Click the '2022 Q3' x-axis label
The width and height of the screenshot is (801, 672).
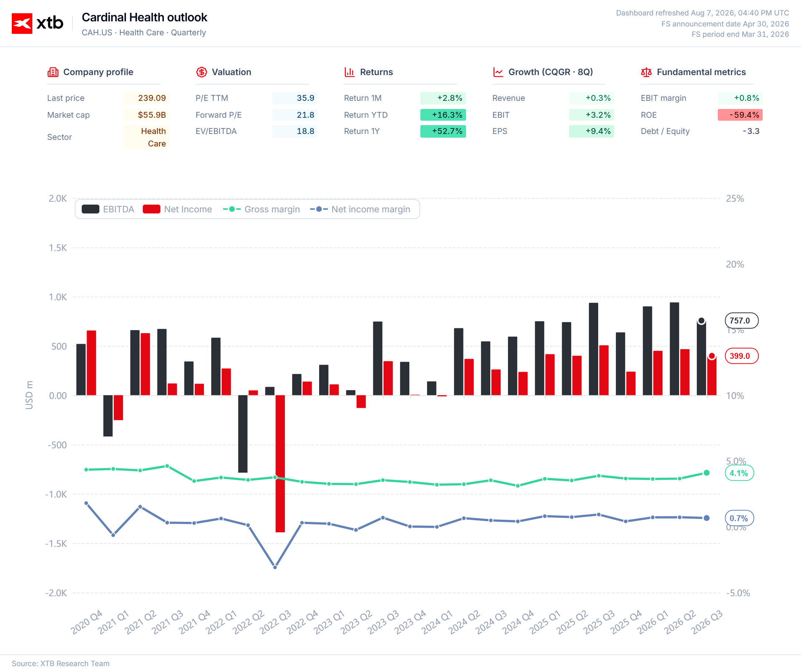275,622
